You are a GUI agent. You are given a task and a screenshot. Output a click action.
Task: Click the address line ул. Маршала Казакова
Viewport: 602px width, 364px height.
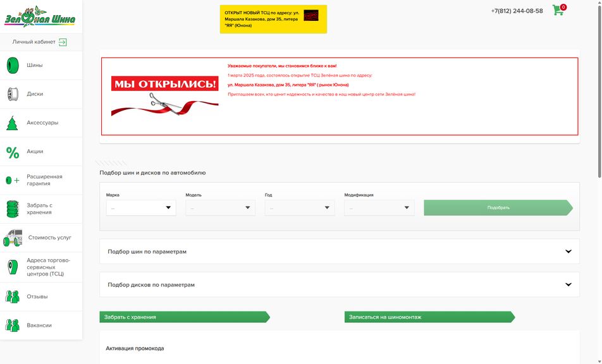click(x=288, y=85)
